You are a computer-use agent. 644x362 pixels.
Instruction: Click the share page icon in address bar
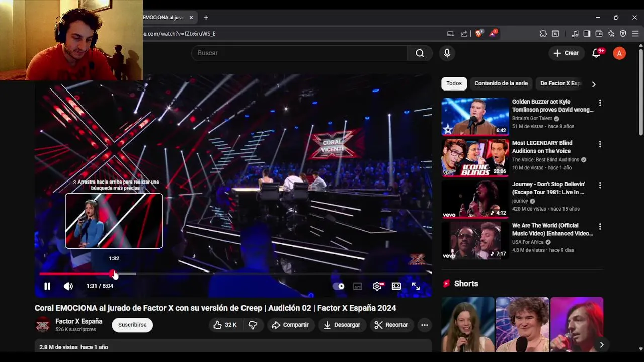464,34
